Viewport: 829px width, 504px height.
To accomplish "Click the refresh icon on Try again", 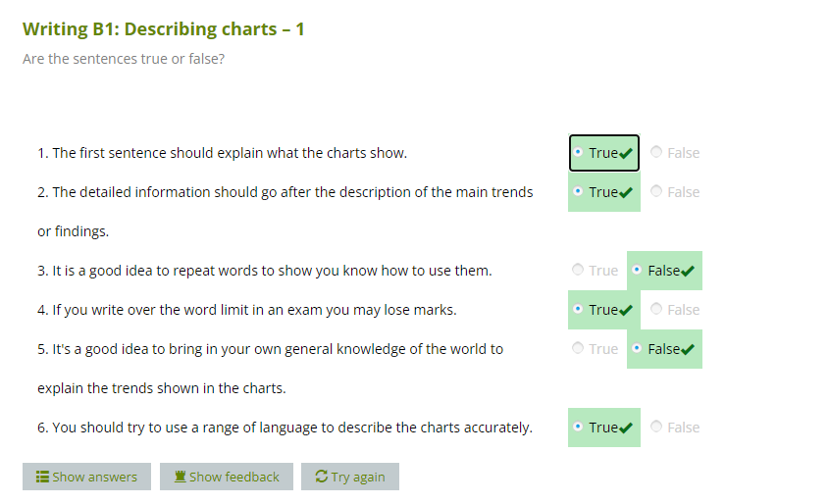I will [x=321, y=478].
